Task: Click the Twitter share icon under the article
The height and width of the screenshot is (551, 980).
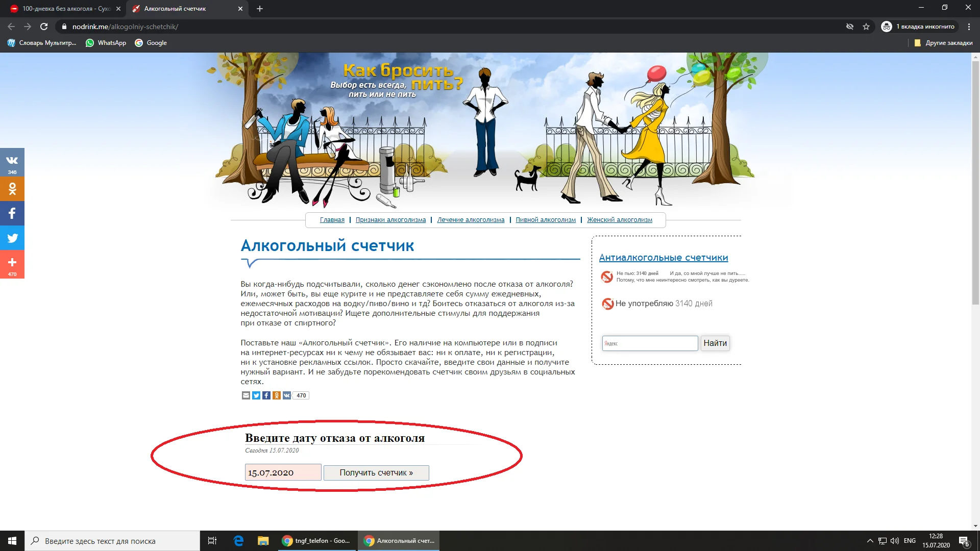Action: pos(256,395)
